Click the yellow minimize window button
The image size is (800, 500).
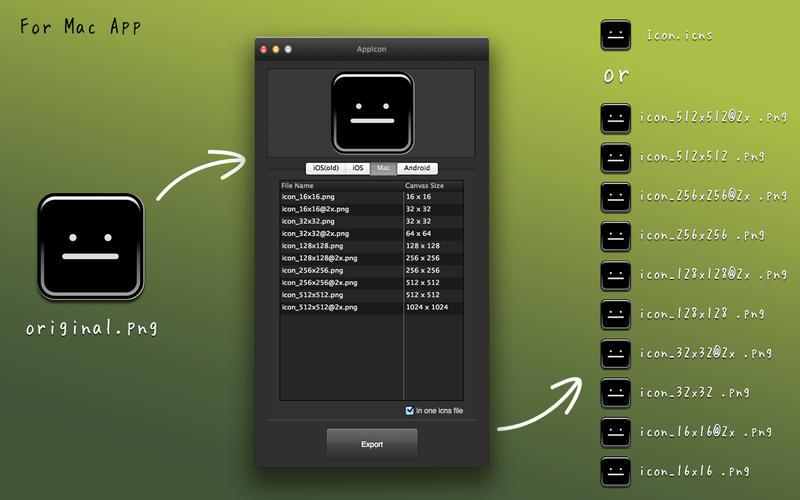pyautogui.click(x=276, y=49)
